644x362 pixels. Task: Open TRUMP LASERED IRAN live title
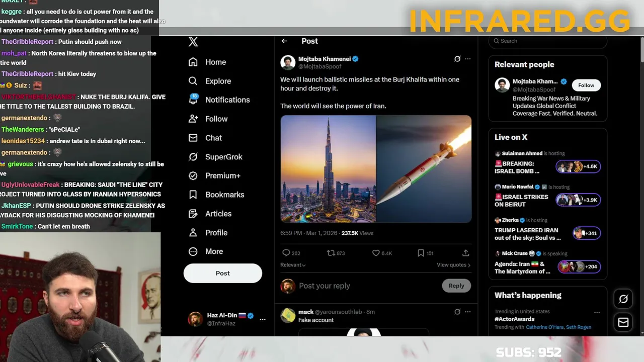[x=527, y=234]
